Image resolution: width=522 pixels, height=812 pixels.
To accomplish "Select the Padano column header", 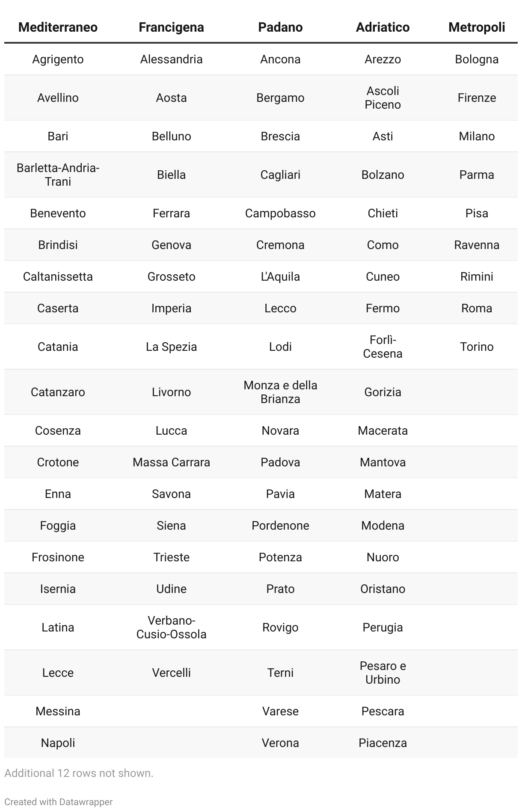I will (x=280, y=27).
